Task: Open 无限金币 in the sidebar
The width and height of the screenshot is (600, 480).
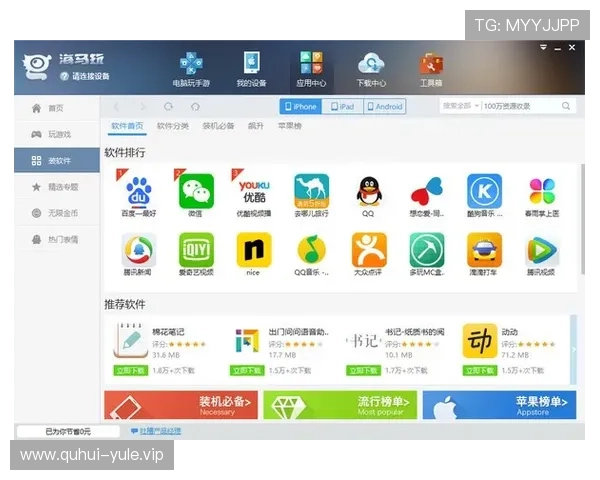Action: point(57,213)
